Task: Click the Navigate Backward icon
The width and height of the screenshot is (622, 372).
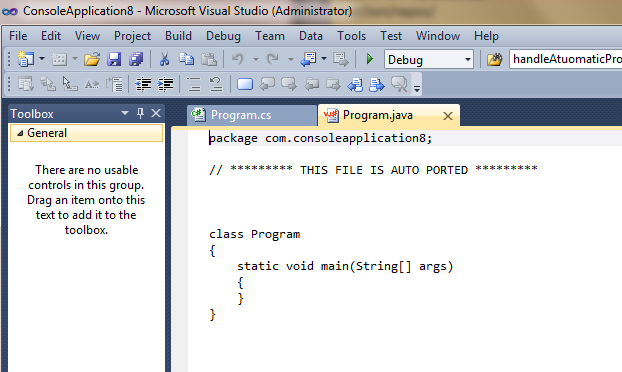Action: coord(308,59)
